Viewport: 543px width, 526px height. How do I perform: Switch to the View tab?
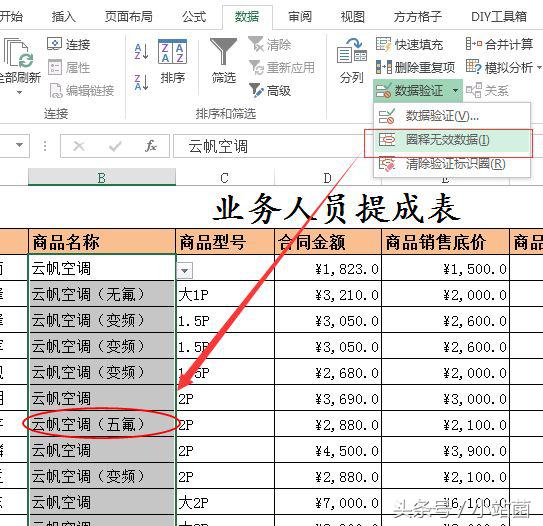tap(353, 16)
